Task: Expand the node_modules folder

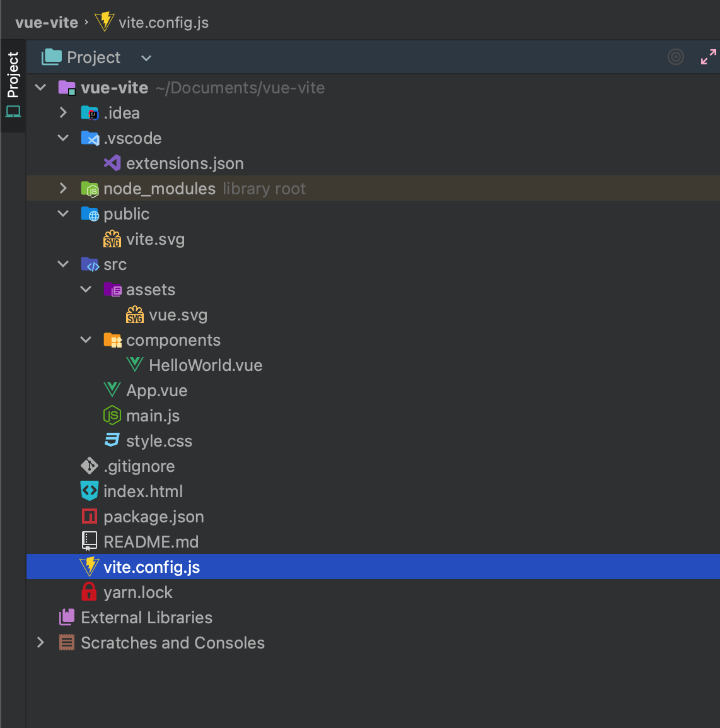Action: tap(62, 188)
